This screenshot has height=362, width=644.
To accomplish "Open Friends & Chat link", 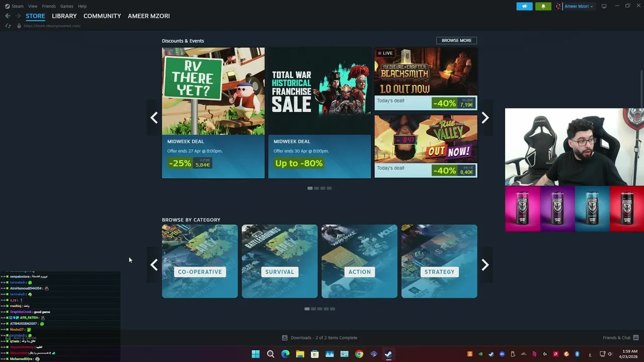I will [x=616, y=338].
